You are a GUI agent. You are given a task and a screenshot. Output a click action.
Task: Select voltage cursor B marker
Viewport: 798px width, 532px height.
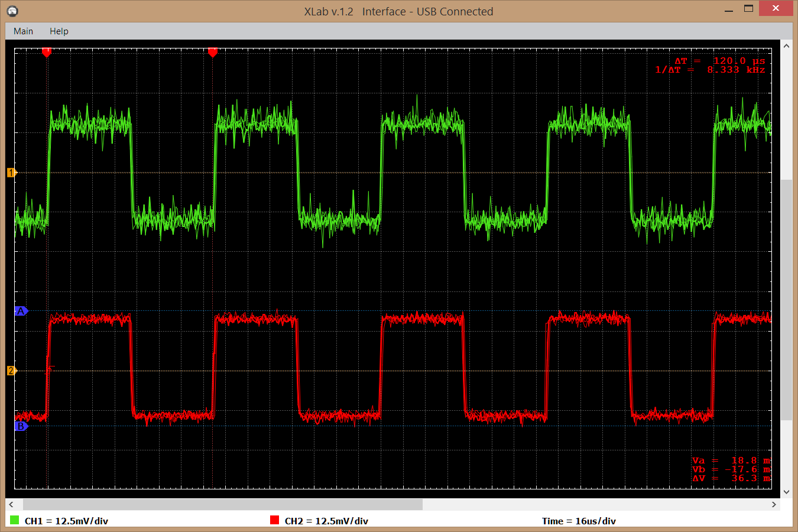[21, 426]
